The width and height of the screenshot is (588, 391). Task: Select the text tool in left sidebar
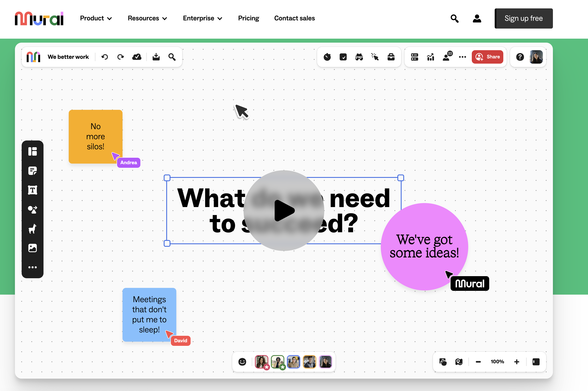[x=32, y=190]
